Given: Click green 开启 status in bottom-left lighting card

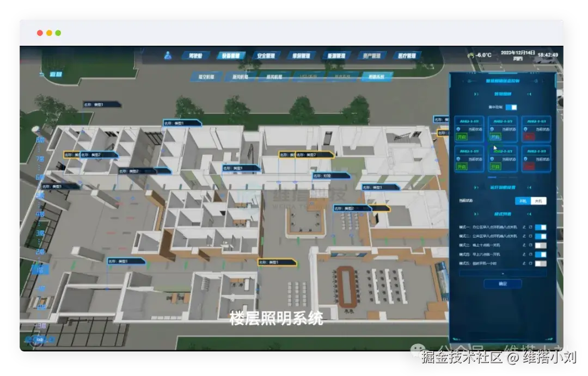Looking at the screenshot, I should [x=462, y=167].
